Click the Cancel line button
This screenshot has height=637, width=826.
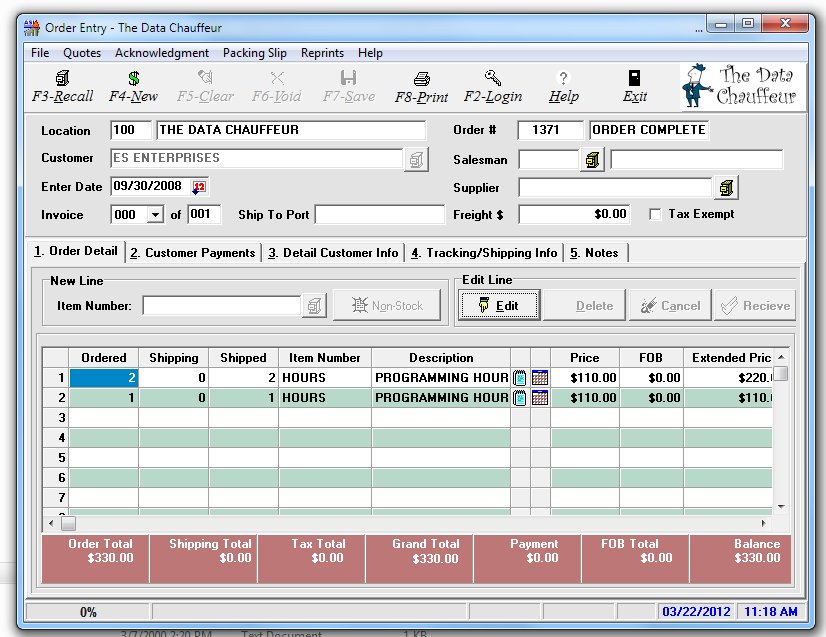point(670,305)
